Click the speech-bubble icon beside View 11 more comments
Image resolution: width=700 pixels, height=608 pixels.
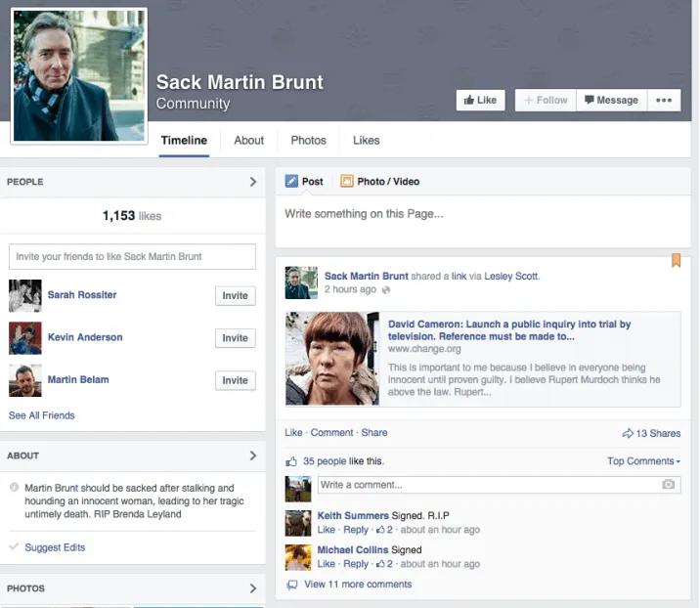pos(292,585)
